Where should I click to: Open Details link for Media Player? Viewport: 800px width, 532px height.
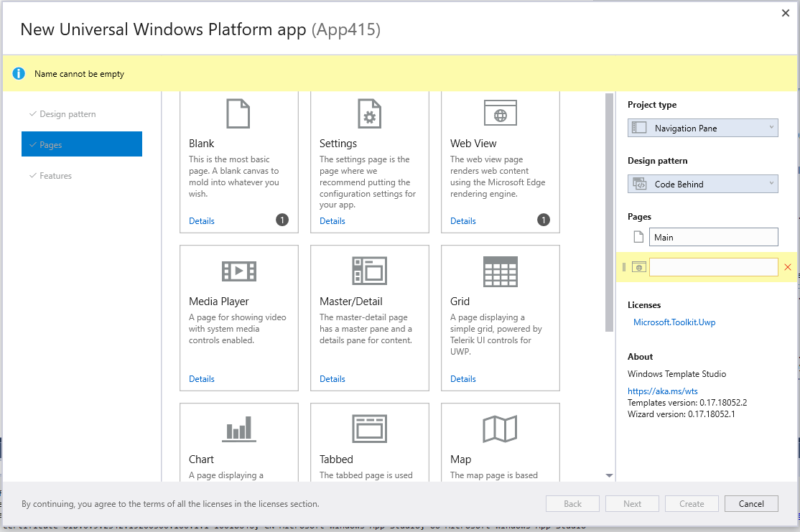(202, 379)
